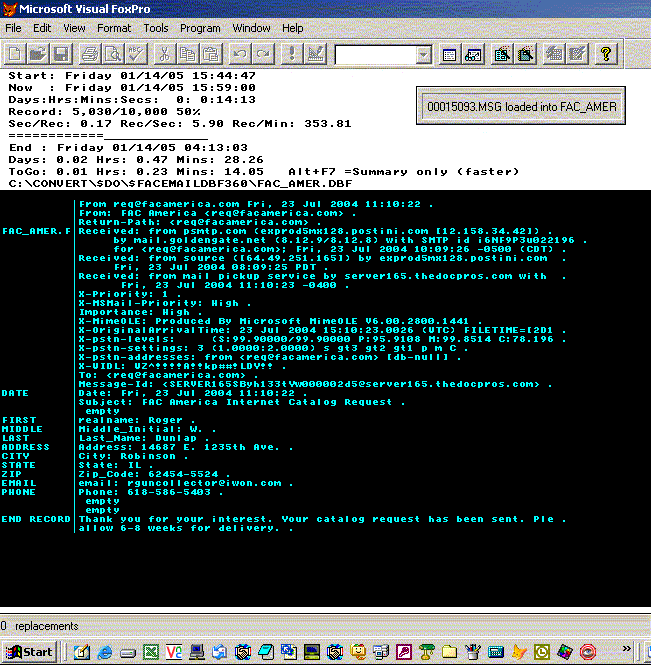Click the 'End : Friday 01/14/05 04:13:03' line
This screenshot has height=665, width=651.
click(x=128, y=148)
